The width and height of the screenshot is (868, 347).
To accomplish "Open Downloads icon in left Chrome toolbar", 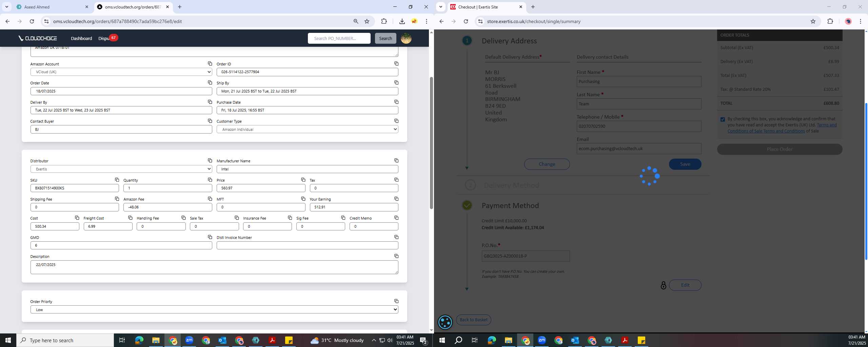I will coord(402,21).
